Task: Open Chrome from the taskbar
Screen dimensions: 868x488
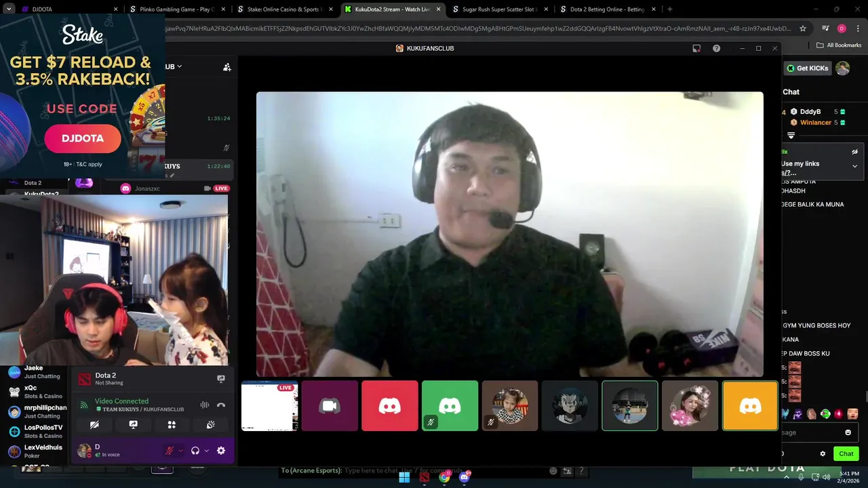Action: (444, 477)
